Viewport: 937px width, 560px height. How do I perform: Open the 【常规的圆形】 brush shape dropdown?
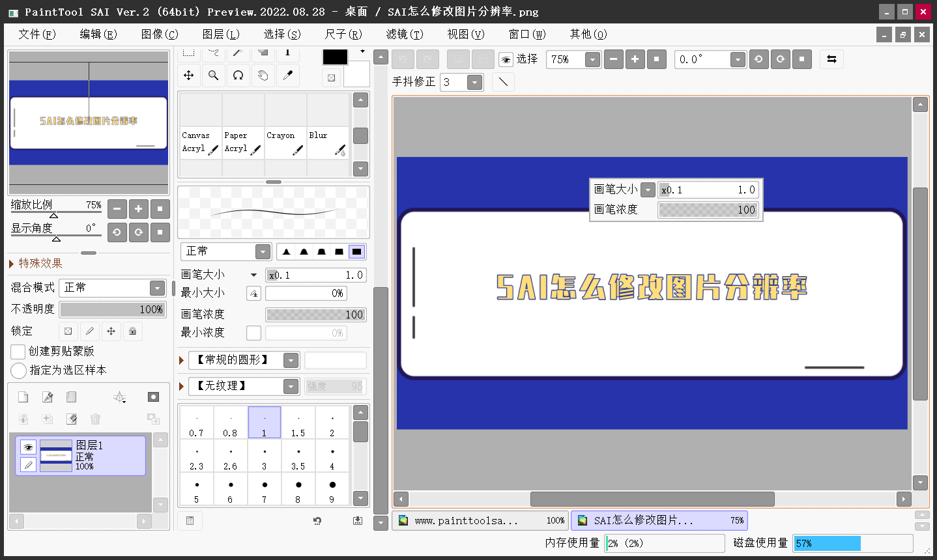pos(291,360)
